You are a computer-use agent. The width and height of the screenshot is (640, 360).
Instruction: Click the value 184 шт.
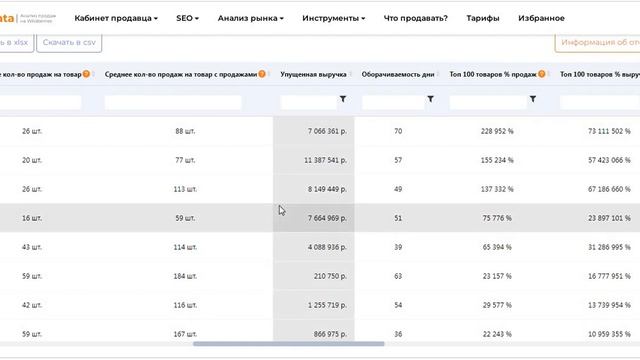(x=185, y=276)
